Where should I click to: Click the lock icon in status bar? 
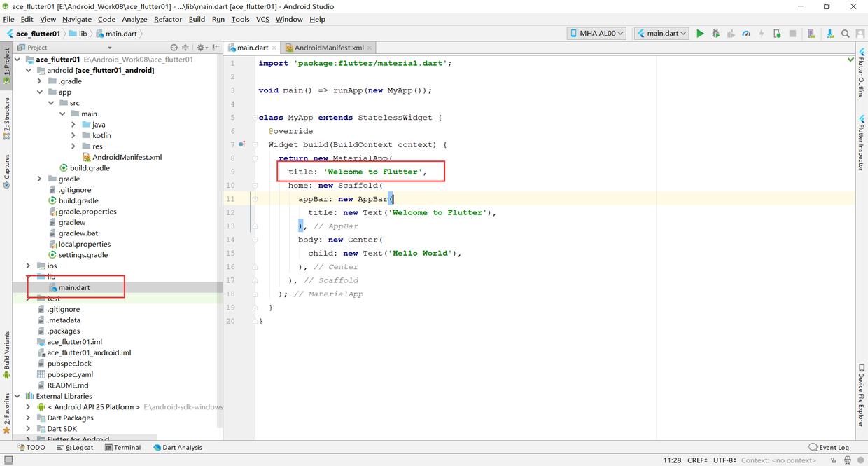point(834,460)
